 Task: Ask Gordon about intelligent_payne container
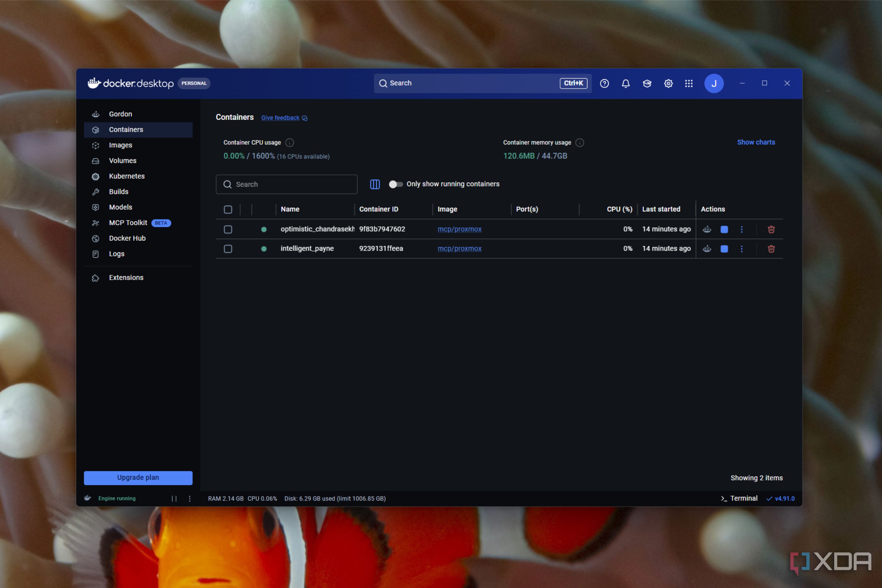tap(707, 249)
